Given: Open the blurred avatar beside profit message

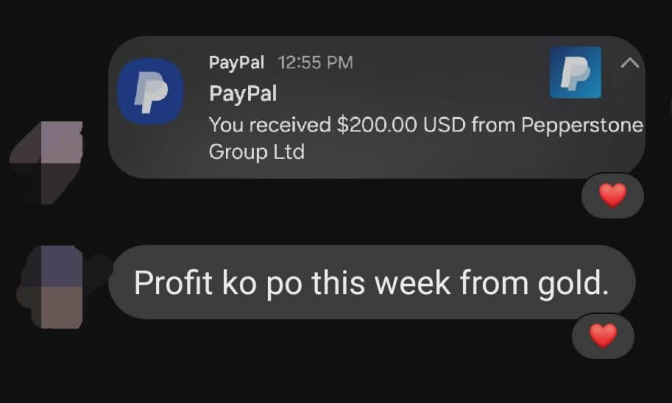Looking at the screenshot, I should (x=51, y=287).
